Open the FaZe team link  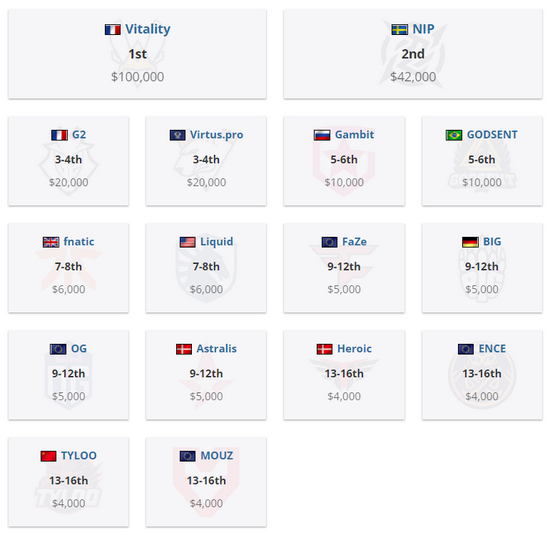coord(354,242)
